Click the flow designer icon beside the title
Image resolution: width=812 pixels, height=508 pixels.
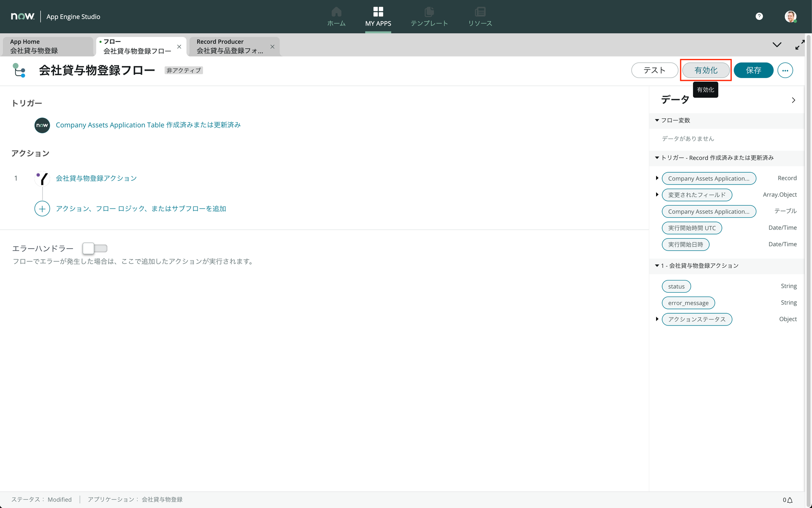(19, 70)
